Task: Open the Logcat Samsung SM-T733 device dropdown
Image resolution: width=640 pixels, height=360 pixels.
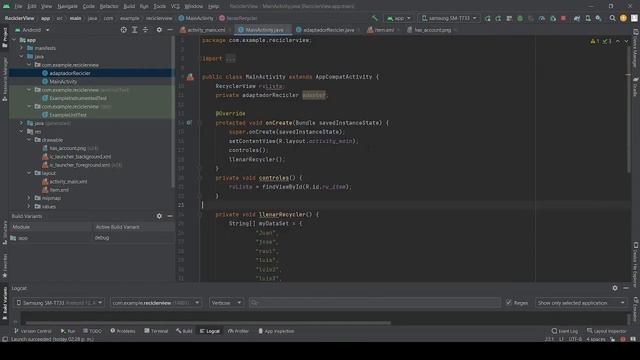Action: (x=59, y=303)
